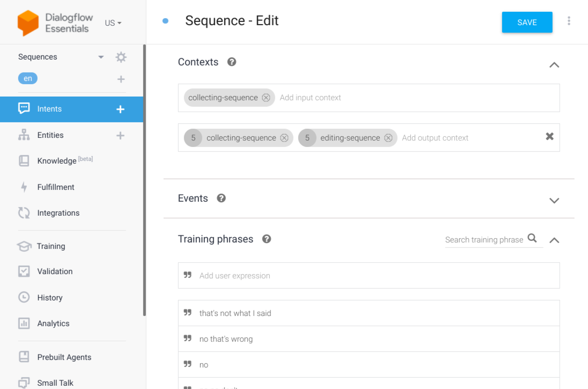Select the en language badge

(28, 78)
